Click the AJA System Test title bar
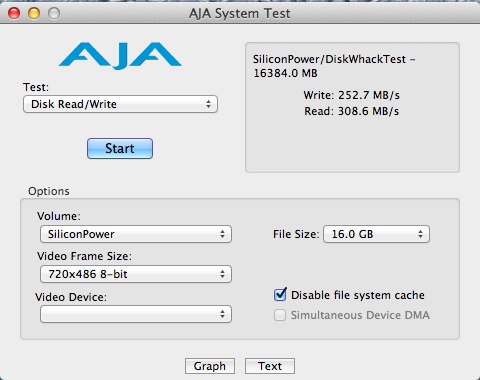The image size is (480, 380). (x=239, y=13)
